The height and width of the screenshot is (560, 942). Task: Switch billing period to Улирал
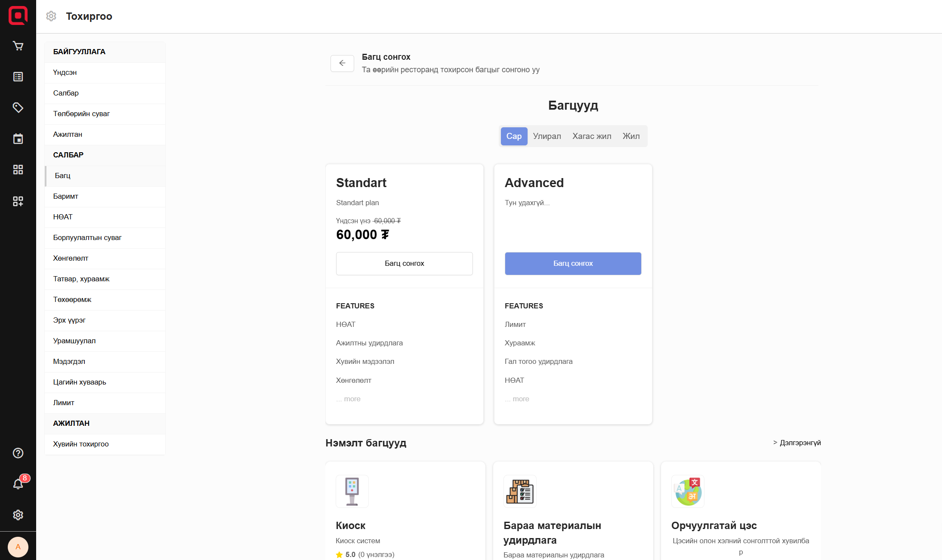pos(547,136)
